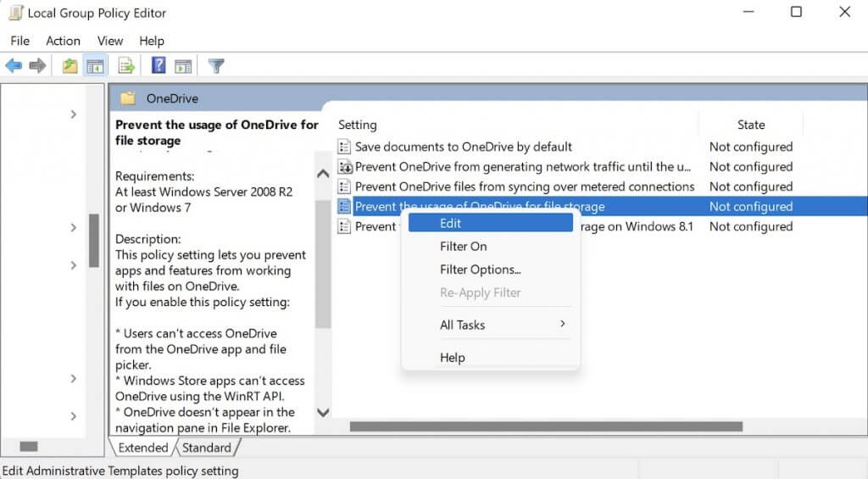
Task: Select 'Prevent OneDrive from generating network traffic' setting
Action: point(522,167)
